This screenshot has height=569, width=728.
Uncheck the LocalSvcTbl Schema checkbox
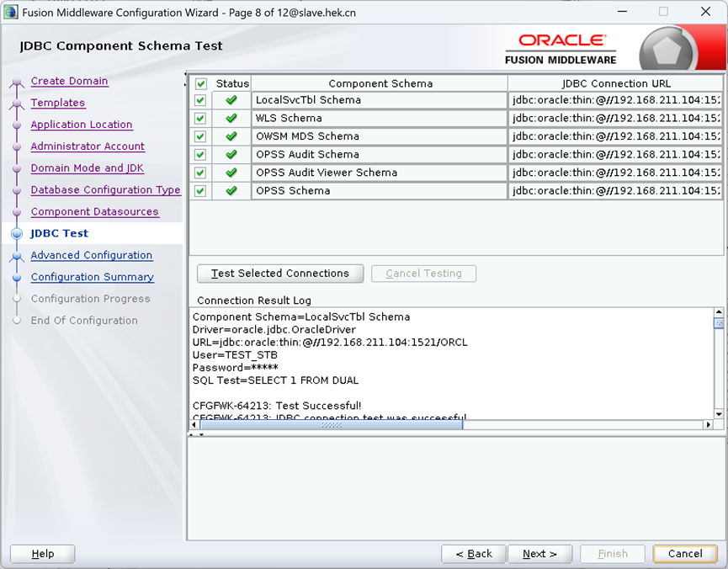tap(200, 100)
